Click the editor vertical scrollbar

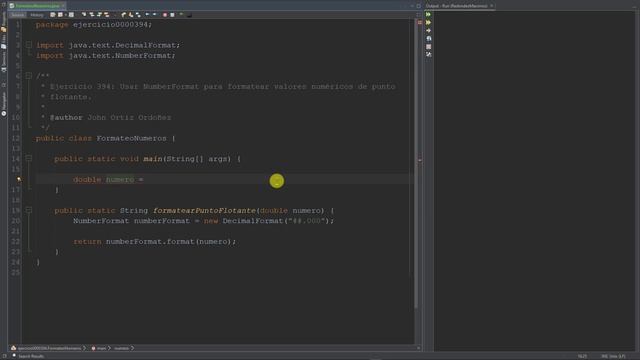tap(416, 163)
